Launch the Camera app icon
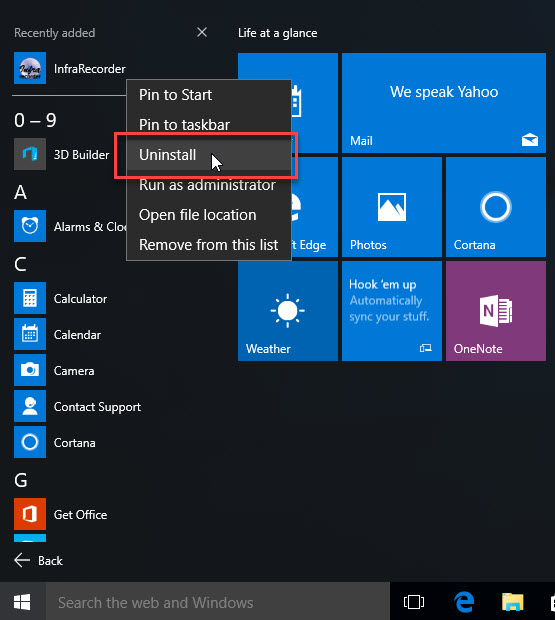 (30, 370)
